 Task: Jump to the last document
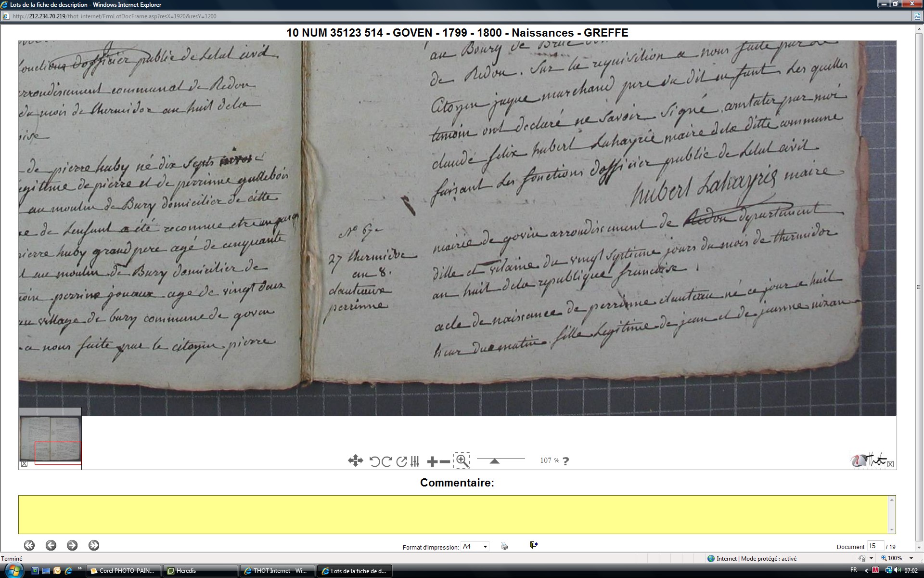tap(94, 545)
